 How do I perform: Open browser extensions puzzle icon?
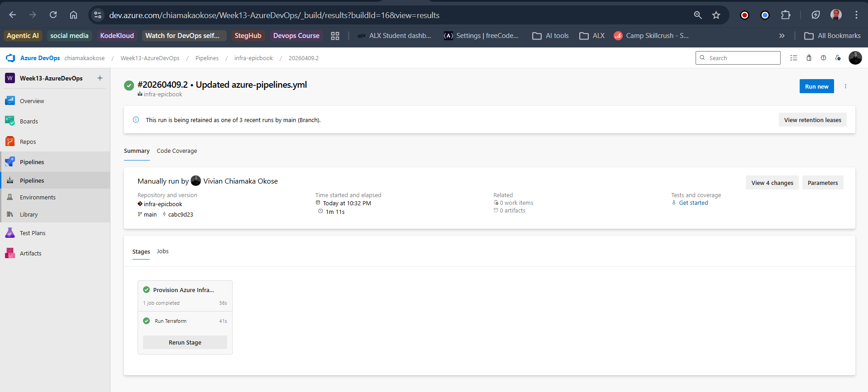pos(786,15)
